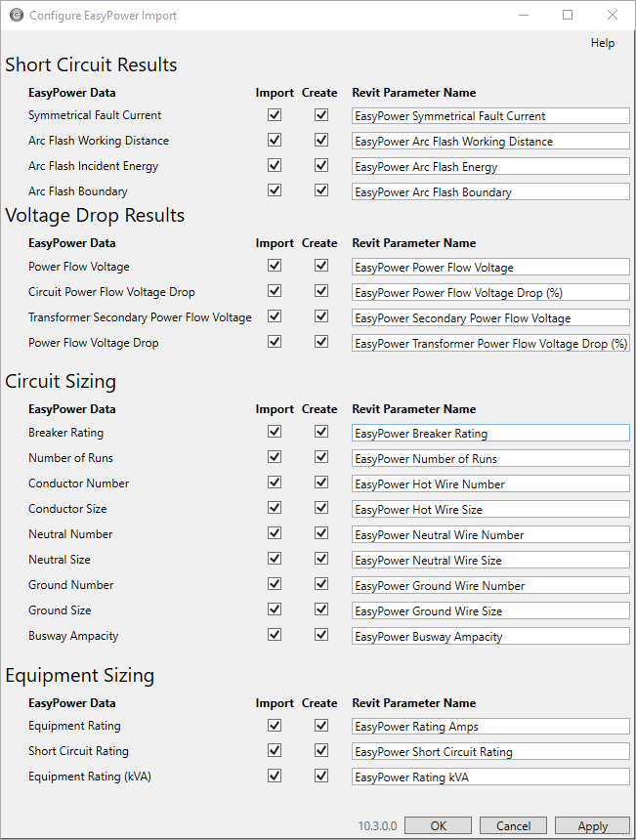This screenshot has height=840, width=636.
Task: Toggle Import checkbox for Neutral Number
Action: pos(275,533)
